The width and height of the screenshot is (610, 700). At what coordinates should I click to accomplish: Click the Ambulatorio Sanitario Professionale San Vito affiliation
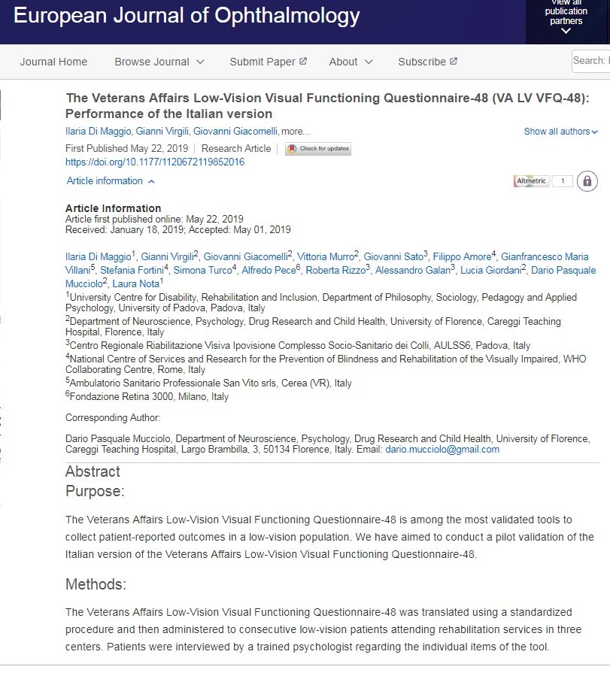click(x=208, y=383)
